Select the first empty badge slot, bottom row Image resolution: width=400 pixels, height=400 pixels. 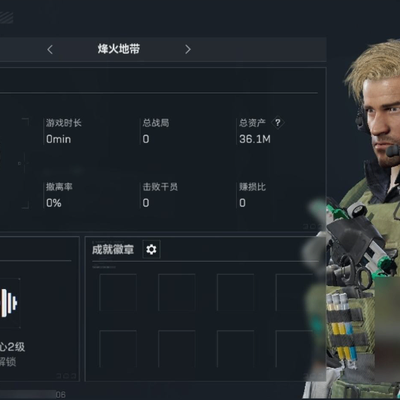click(118, 349)
